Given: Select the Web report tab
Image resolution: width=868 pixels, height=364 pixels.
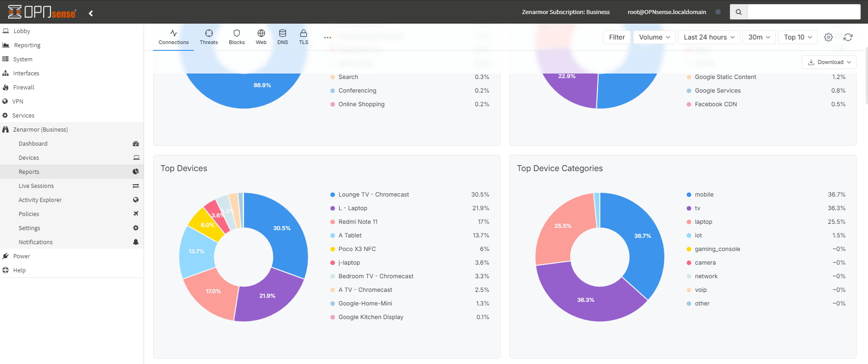Looking at the screenshot, I should tap(261, 37).
